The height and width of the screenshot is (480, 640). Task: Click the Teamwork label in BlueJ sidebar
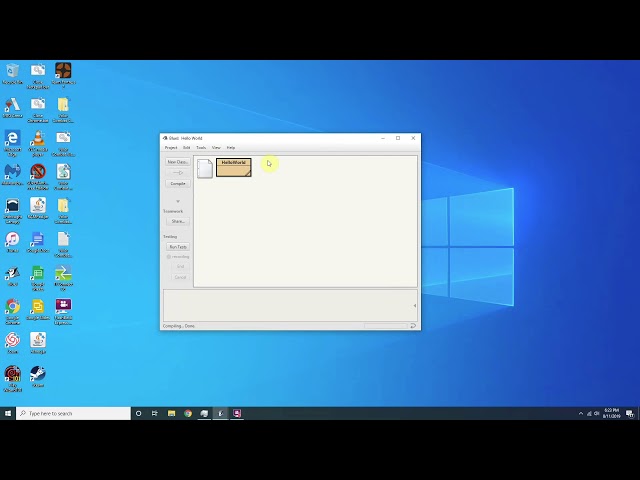[173, 211]
